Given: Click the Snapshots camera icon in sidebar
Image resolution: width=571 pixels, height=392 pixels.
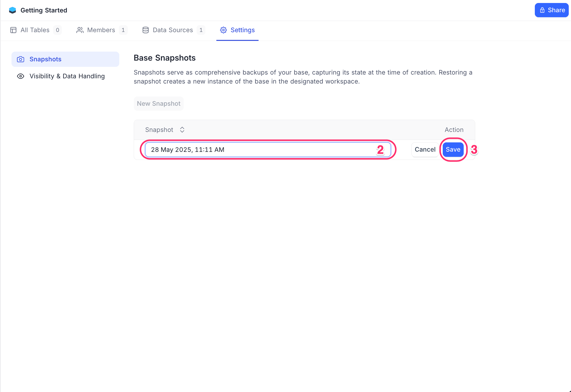Looking at the screenshot, I should click(x=20, y=59).
